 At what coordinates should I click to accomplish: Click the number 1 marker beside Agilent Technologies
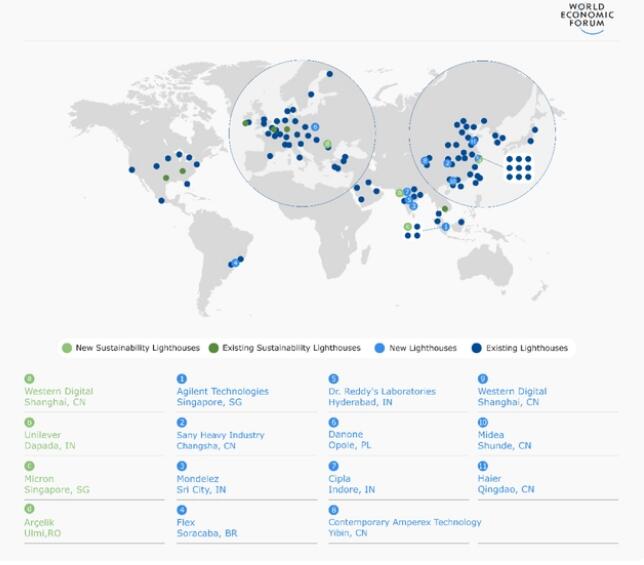click(181, 379)
